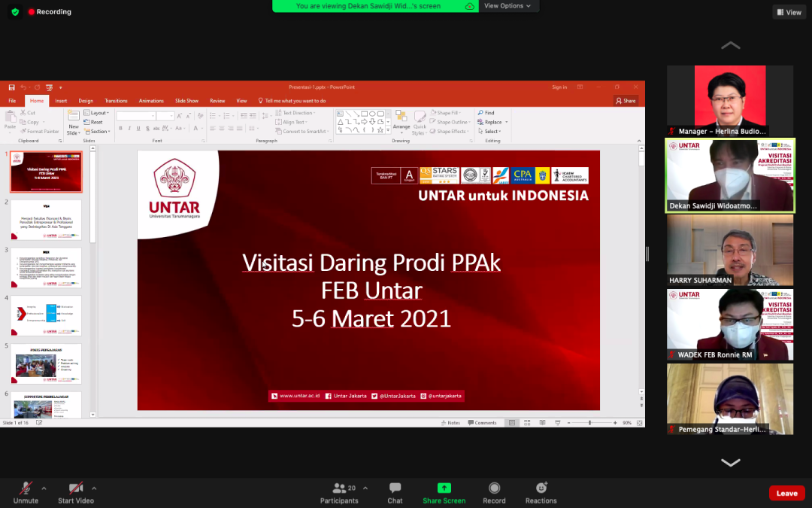Go to the Slide Show tab
Screen dimensions: 812x508
tap(187, 101)
